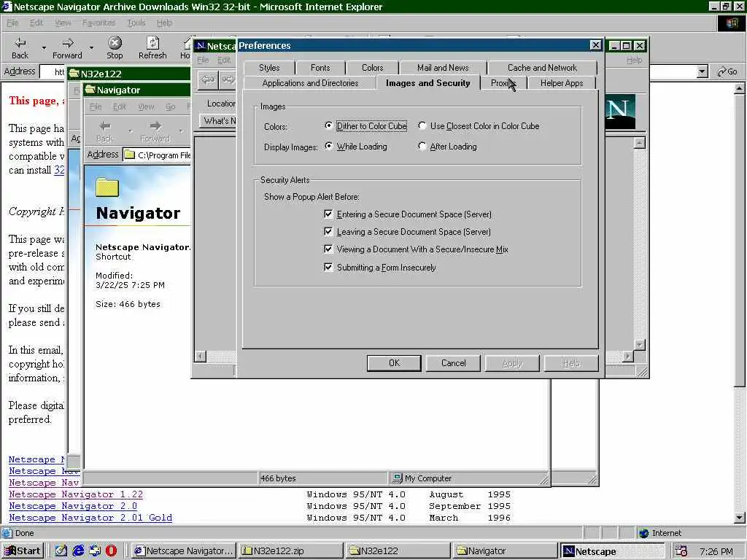Open Tools menu in Internet Explorer
This screenshot has height=560, width=747.
pyautogui.click(x=136, y=23)
